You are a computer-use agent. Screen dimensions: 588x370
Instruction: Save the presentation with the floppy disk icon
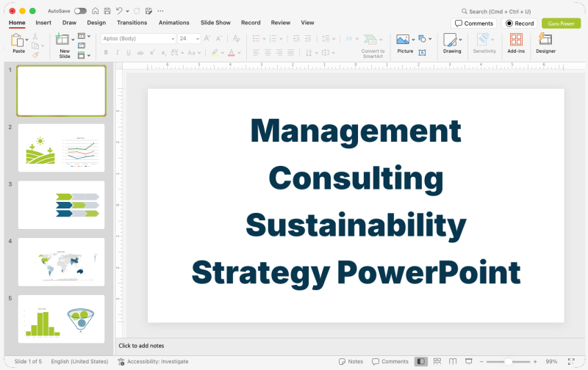click(x=107, y=11)
